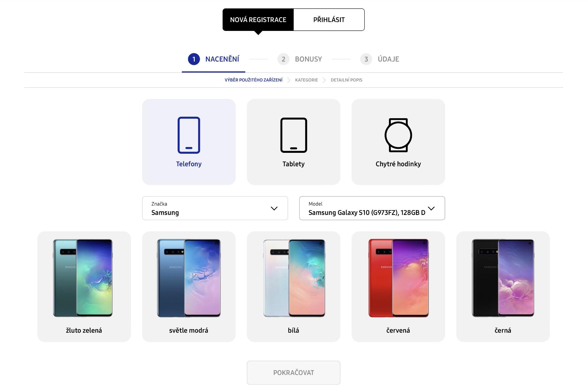
Task: Select the Telefony phone icon
Action: point(189,135)
